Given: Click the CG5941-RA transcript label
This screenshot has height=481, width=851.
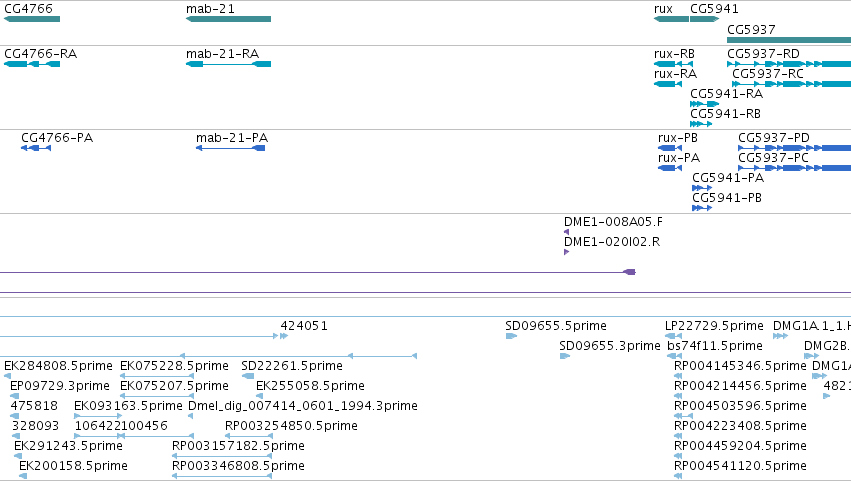Looking at the screenshot, I should (x=726, y=94).
